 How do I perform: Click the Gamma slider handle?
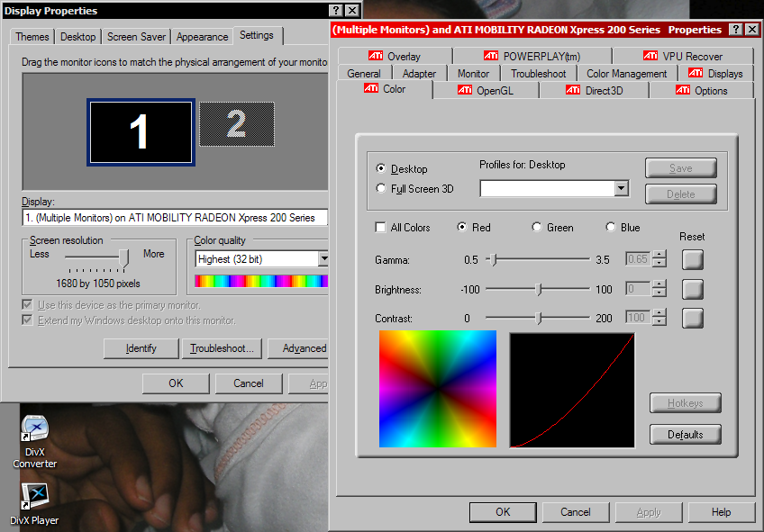pos(493,260)
